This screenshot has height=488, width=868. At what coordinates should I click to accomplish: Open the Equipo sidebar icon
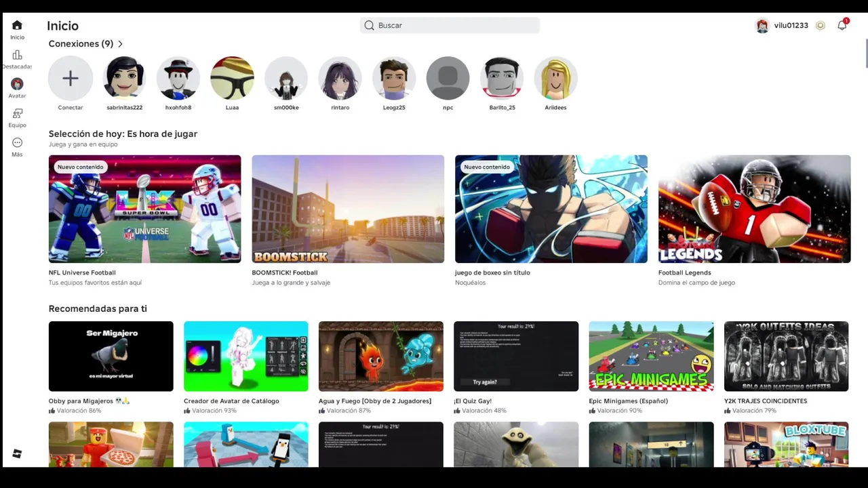pyautogui.click(x=17, y=113)
